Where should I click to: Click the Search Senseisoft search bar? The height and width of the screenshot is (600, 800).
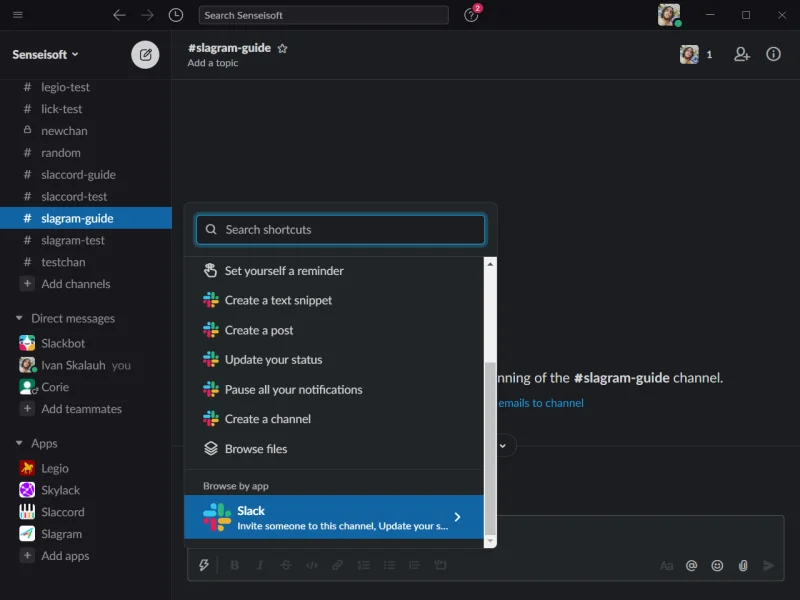323,15
